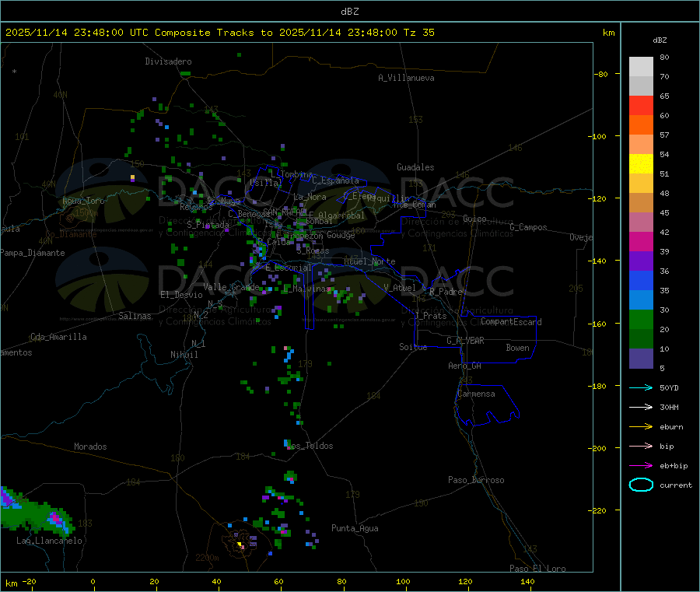Click the Paso_Barroso map label
The image size is (700, 592).
(476, 480)
